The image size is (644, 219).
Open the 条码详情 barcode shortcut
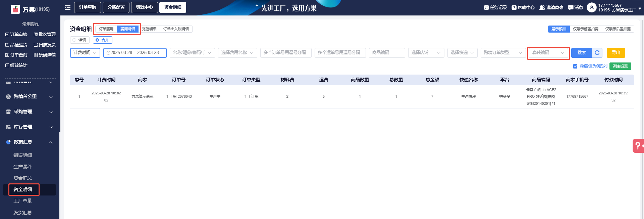(45, 55)
